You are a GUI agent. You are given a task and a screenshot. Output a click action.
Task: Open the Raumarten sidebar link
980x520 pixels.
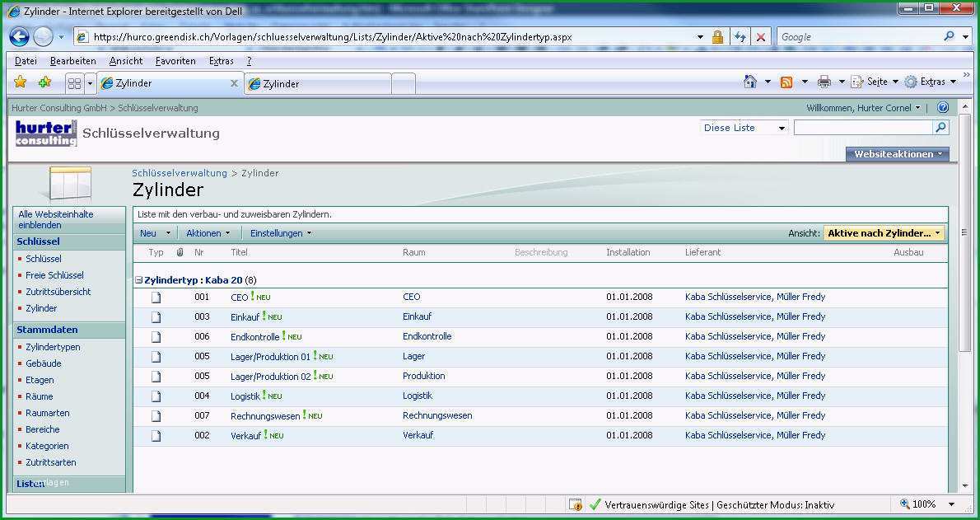(x=48, y=413)
